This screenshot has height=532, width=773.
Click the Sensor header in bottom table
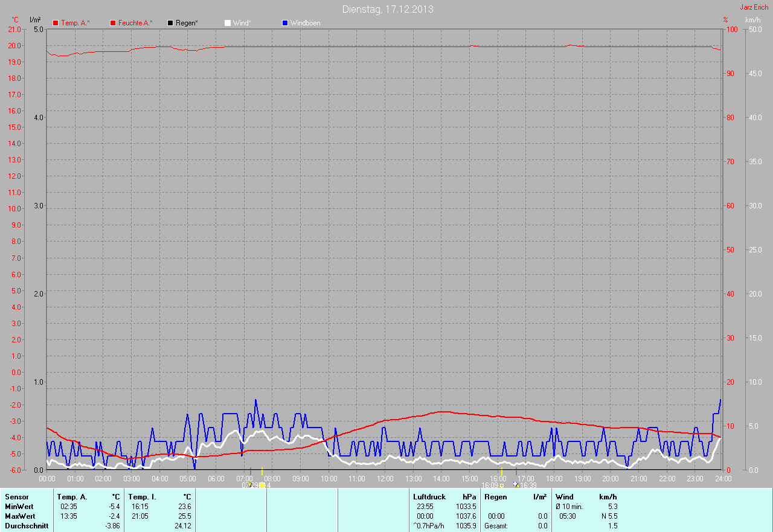tap(16, 497)
